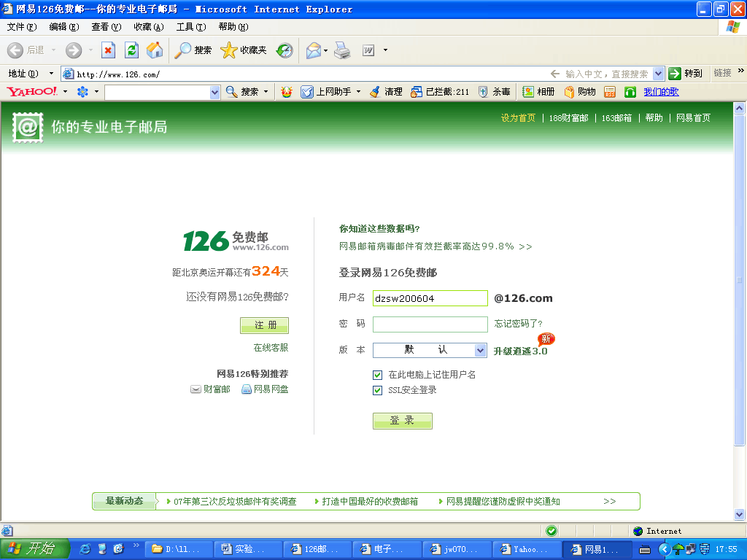Click the 忘记密码了? link

tap(518, 324)
